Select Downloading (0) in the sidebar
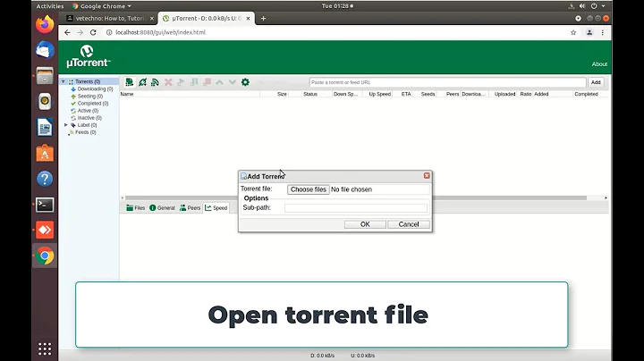Image resolution: width=644 pixels, height=361 pixels. pos(95,89)
